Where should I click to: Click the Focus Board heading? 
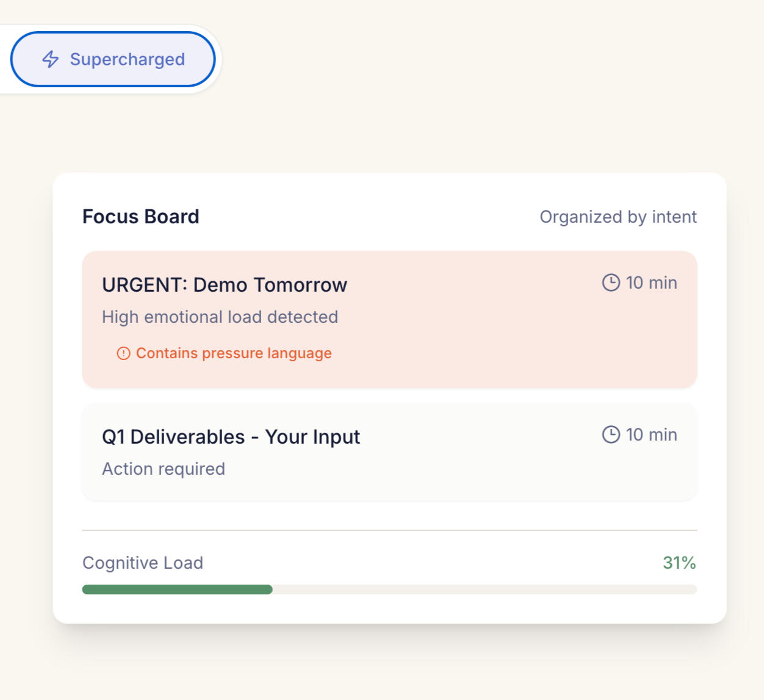140,217
